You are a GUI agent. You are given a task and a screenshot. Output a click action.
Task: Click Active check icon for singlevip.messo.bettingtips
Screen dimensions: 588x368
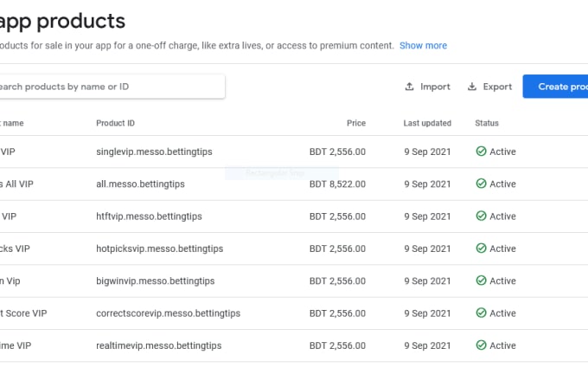(x=481, y=152)
